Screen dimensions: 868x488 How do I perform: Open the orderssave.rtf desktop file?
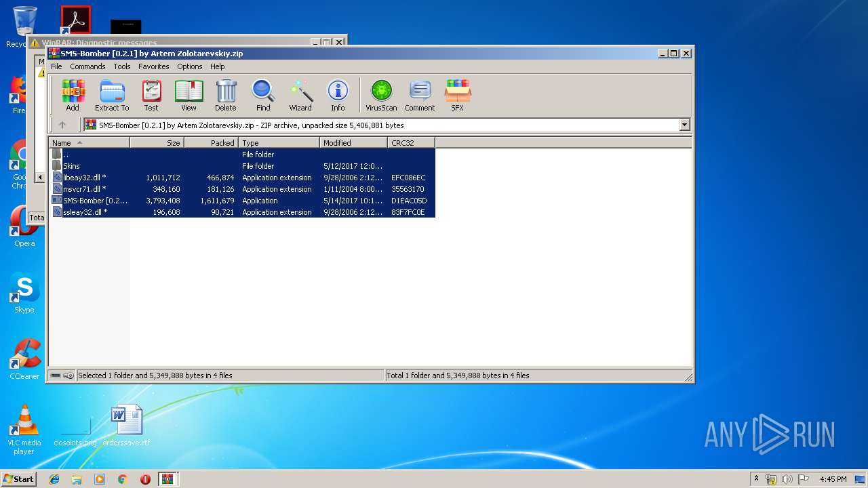click(x=126, y=426)
